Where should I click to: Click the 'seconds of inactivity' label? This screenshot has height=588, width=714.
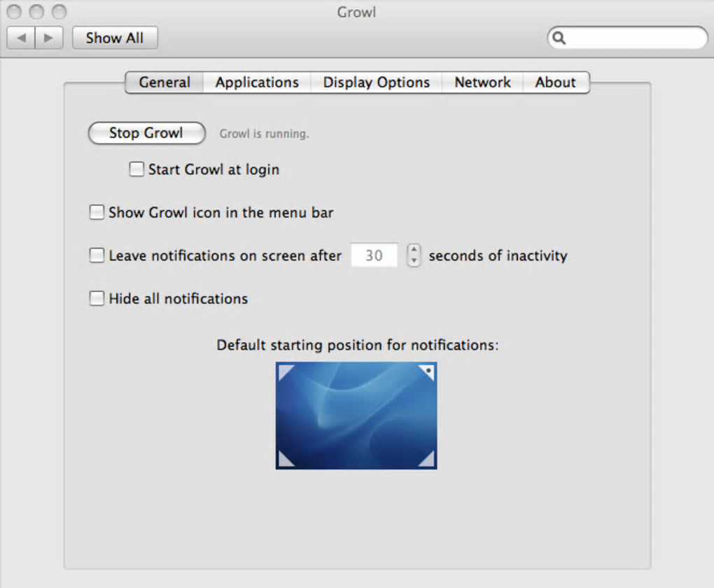(x=498, y=255)
